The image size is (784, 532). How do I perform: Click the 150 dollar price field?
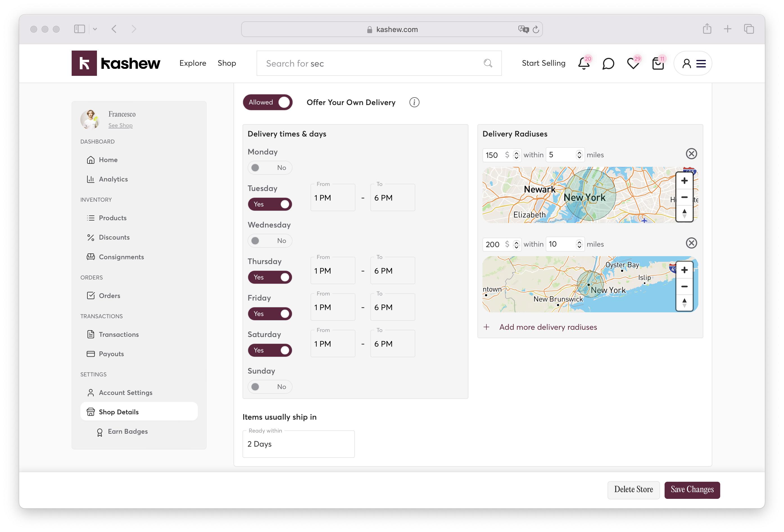(x=494, y=155)
